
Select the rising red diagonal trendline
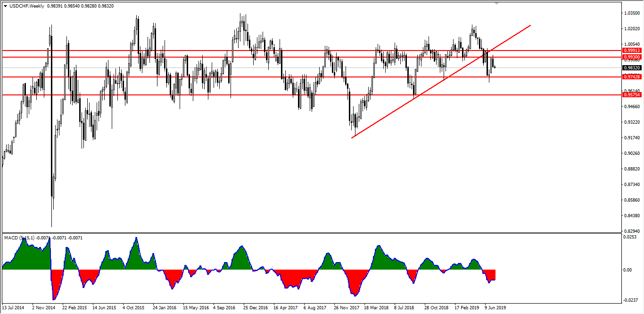(441, 81)
